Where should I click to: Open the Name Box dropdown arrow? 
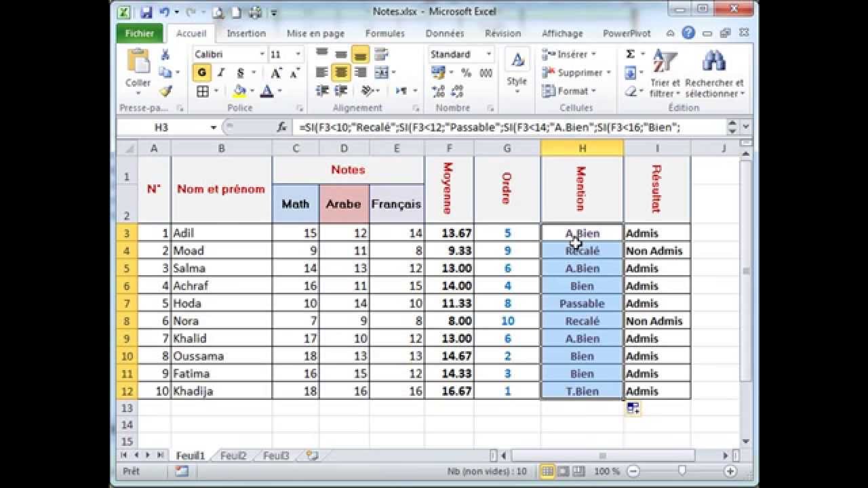213,127
